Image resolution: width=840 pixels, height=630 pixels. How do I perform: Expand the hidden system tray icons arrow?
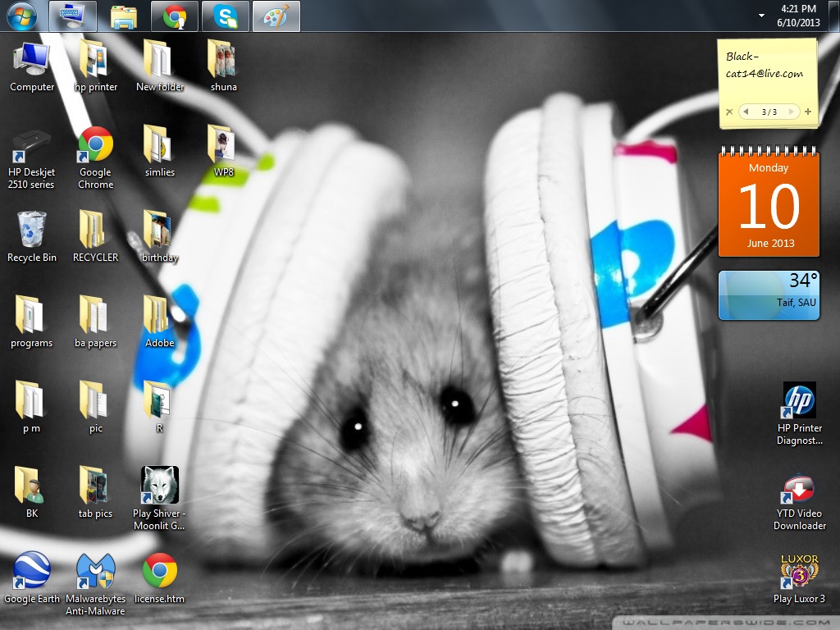pos(761,16)
